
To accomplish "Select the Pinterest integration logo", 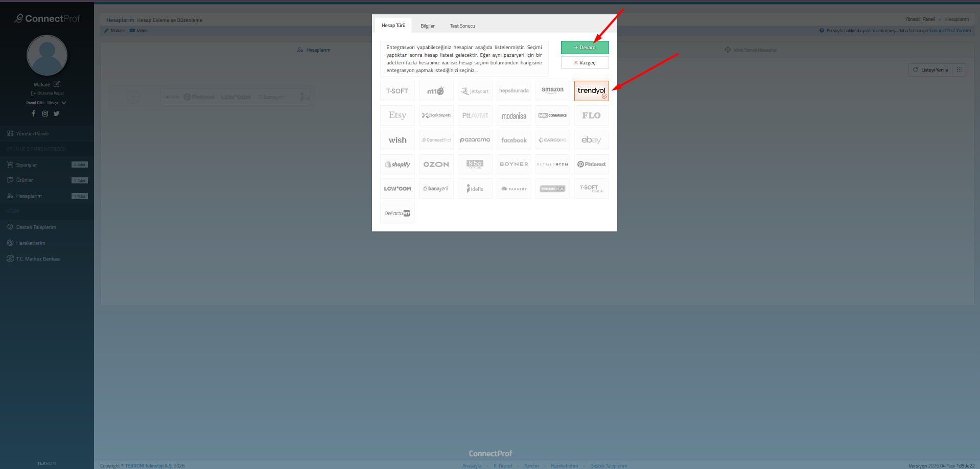I will (591, 165).
